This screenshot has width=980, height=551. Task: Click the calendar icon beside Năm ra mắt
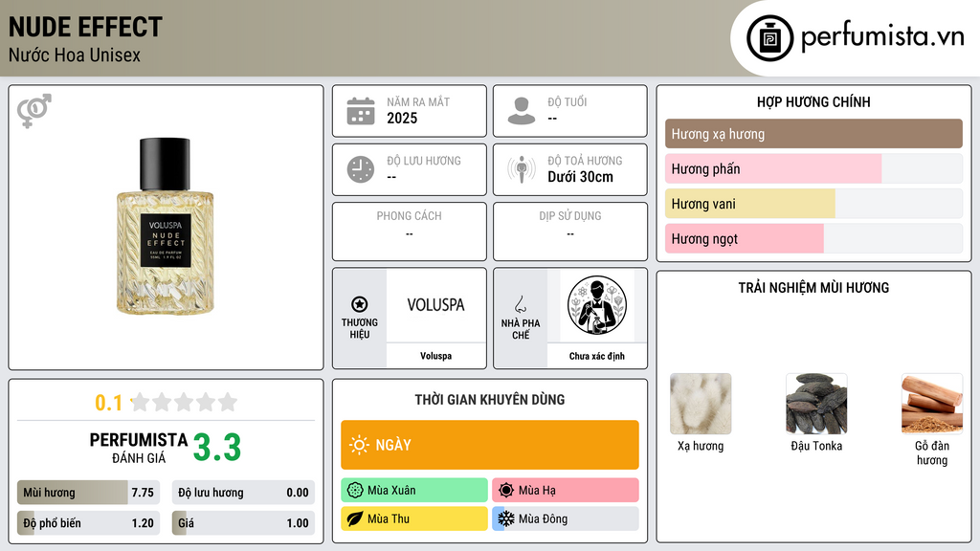pyautogui.click(x=361, y=111)
